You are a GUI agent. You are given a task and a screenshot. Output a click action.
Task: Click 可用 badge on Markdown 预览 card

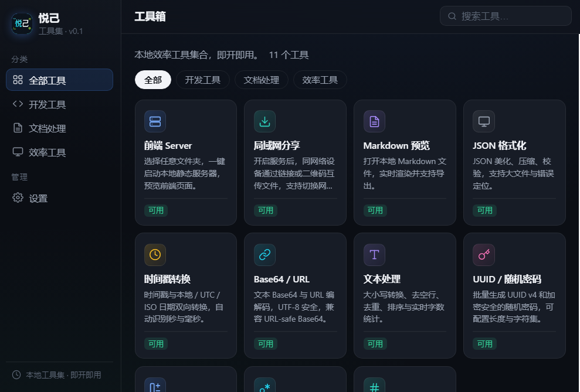pyautogui.click(x=375, y=210)
